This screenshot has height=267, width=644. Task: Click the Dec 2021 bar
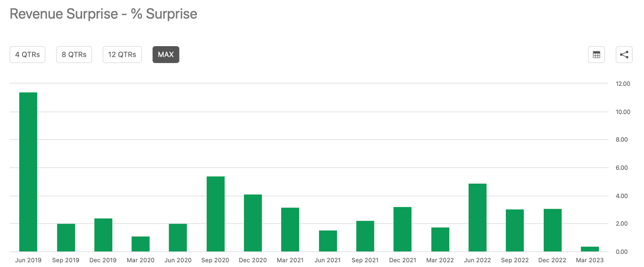402,229
